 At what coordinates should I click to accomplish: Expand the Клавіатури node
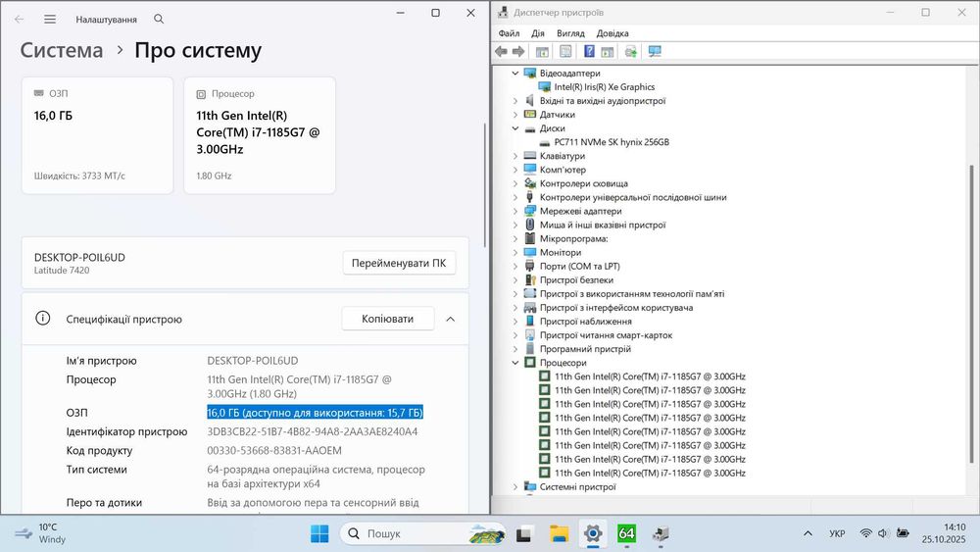[515, 156]
